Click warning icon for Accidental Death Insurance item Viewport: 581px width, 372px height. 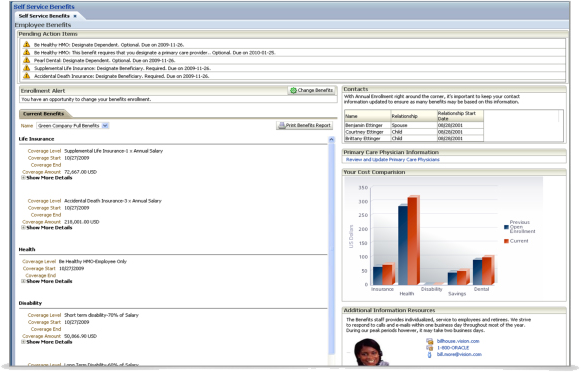(26, 76)
